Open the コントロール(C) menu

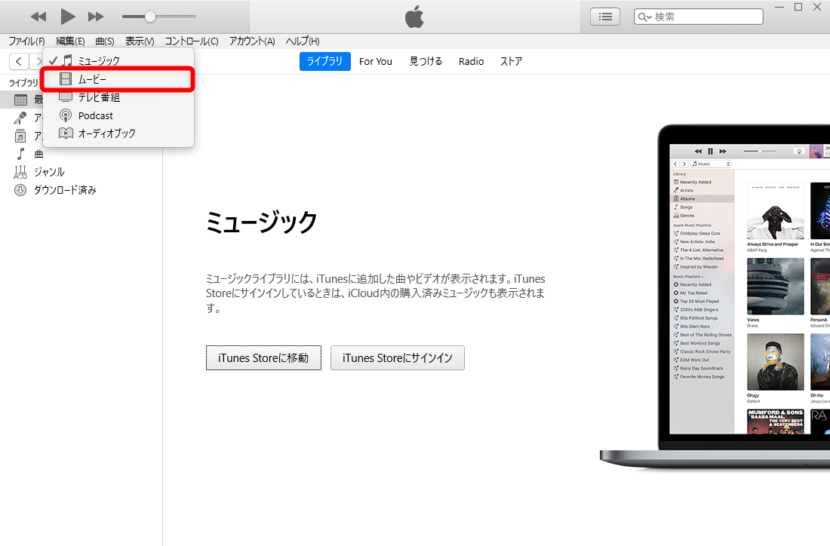pyautogui.click(x=192, y=41)
